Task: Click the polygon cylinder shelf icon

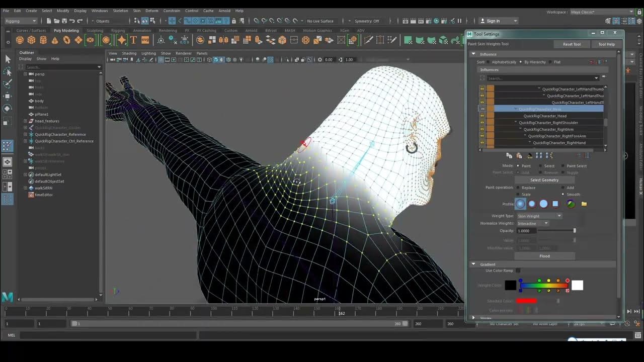Action: pyautogui.click(x=43, y=40)
